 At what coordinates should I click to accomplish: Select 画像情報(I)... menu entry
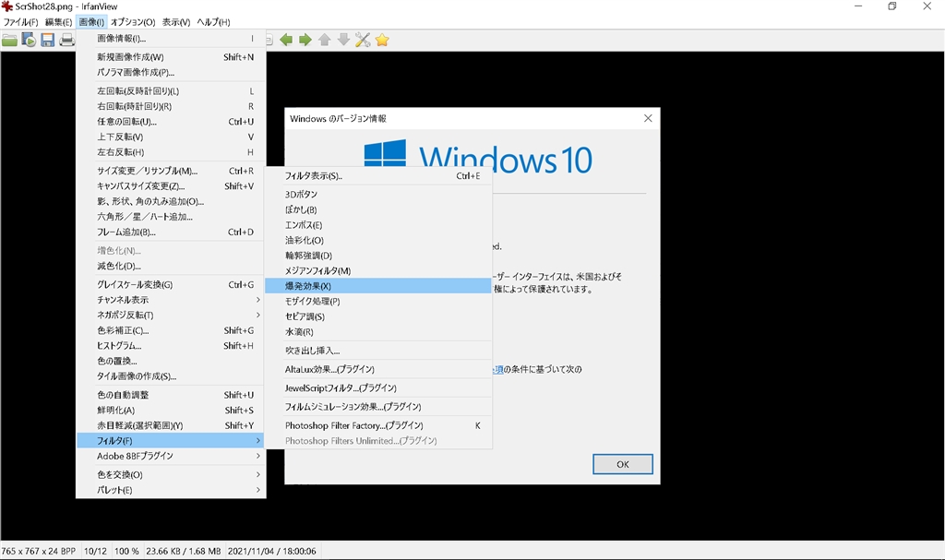pos(171,39)
